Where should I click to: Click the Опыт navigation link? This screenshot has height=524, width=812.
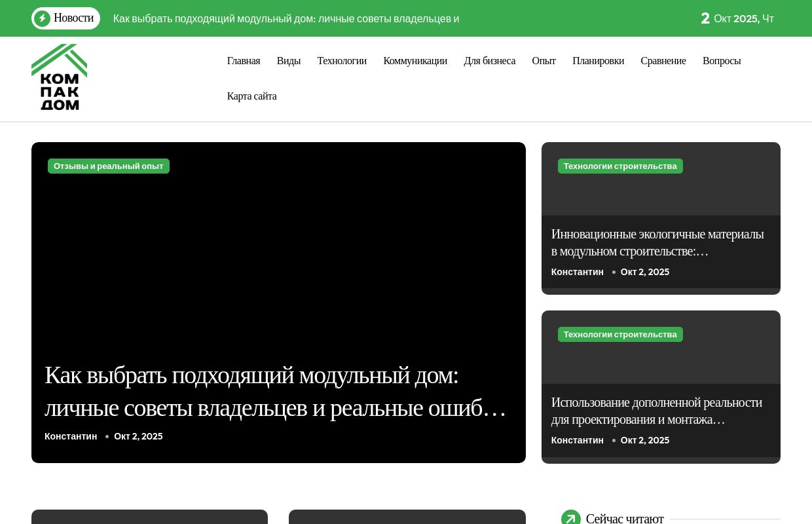point(544,61)
